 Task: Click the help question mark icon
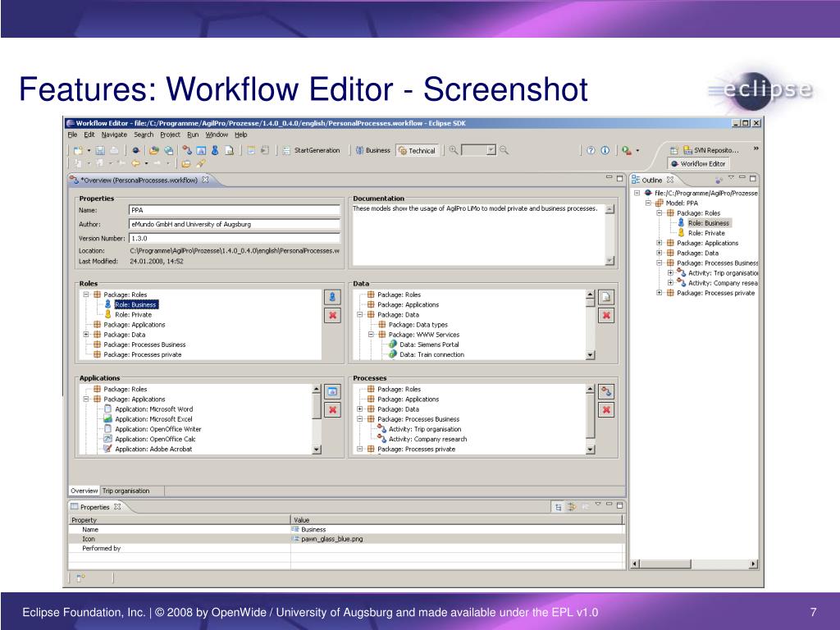click(x=591, y=151)
